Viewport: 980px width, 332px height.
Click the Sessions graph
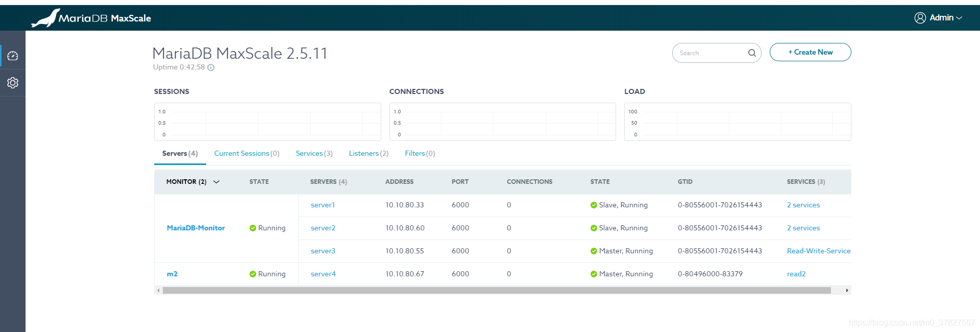tap(267, 122)
